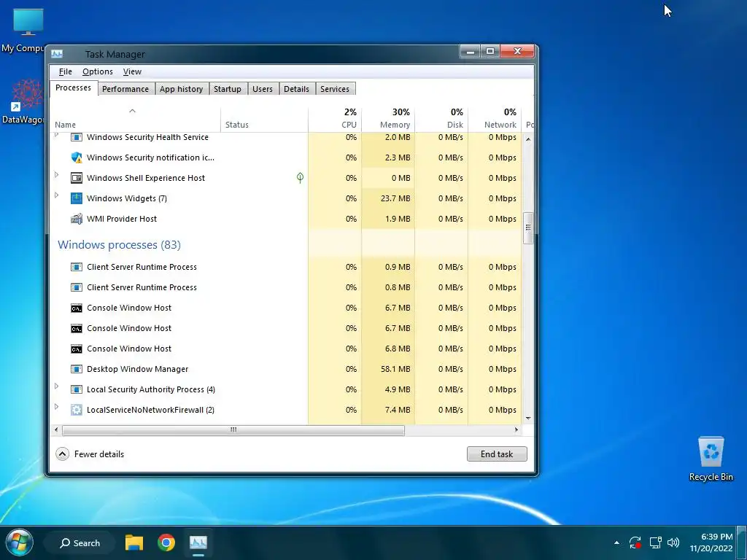Launch Chrome from the taskbar

click(166, 542)
